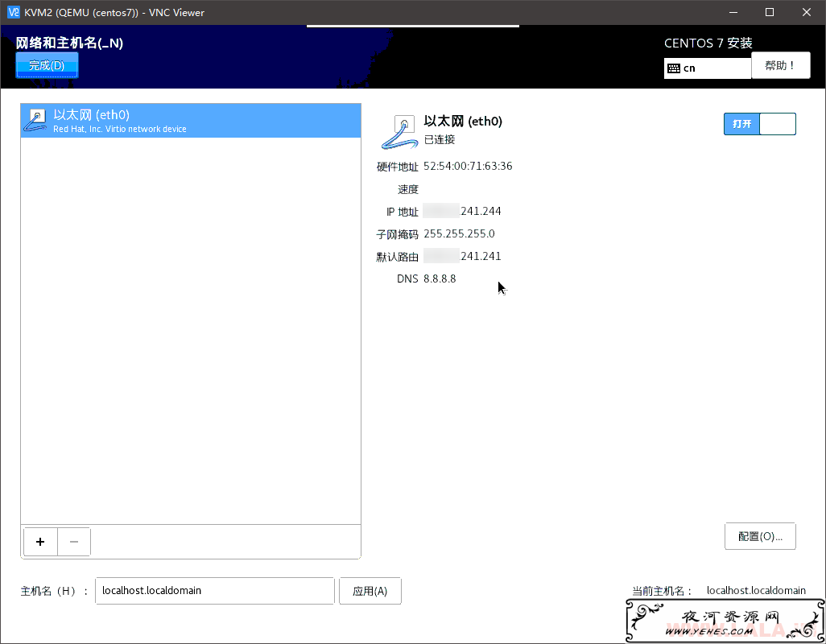Image resolution: width=826 pixels, height=644 pixels.
Task: Click the Done (完成) button
Action: coord(47,64)
